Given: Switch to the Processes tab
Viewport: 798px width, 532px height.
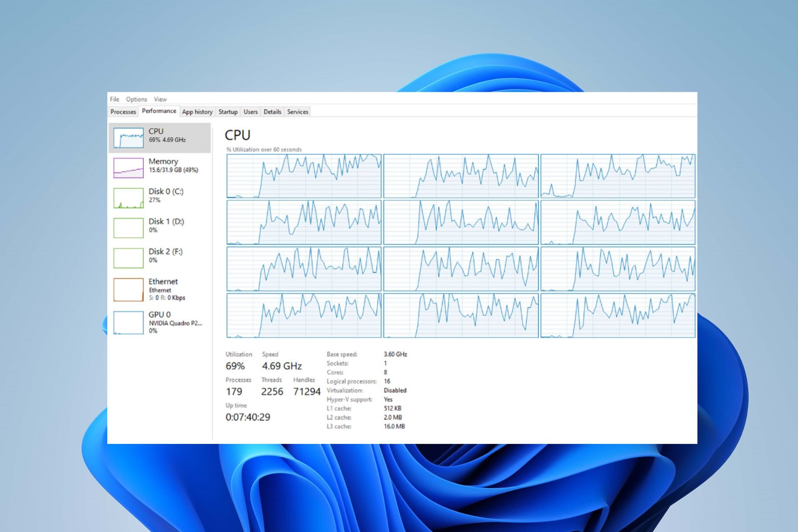Looking at the screenshot, I should [123, 111].
